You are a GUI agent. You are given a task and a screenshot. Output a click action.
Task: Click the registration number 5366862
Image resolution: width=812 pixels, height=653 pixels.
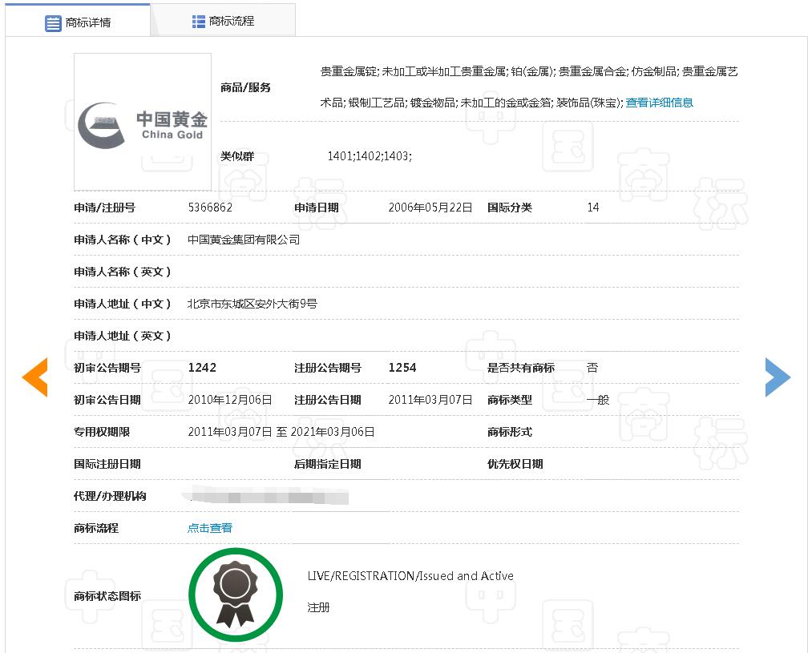click(x=210, y=208)
